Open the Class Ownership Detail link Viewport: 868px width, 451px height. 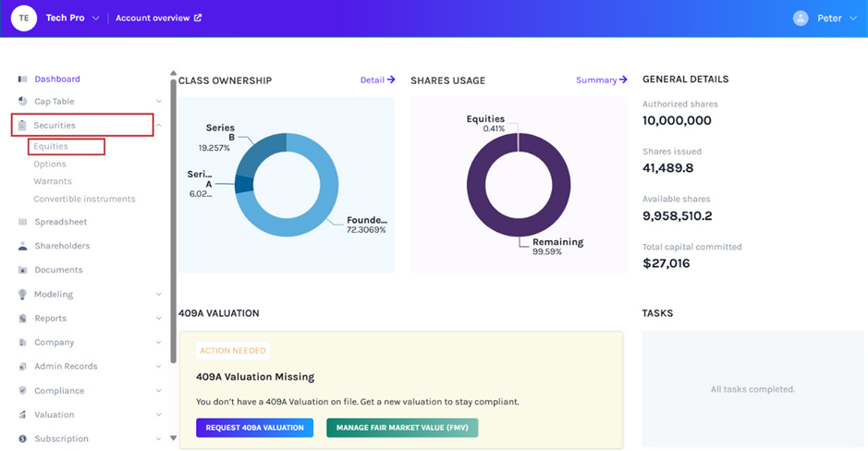[377, 80]
